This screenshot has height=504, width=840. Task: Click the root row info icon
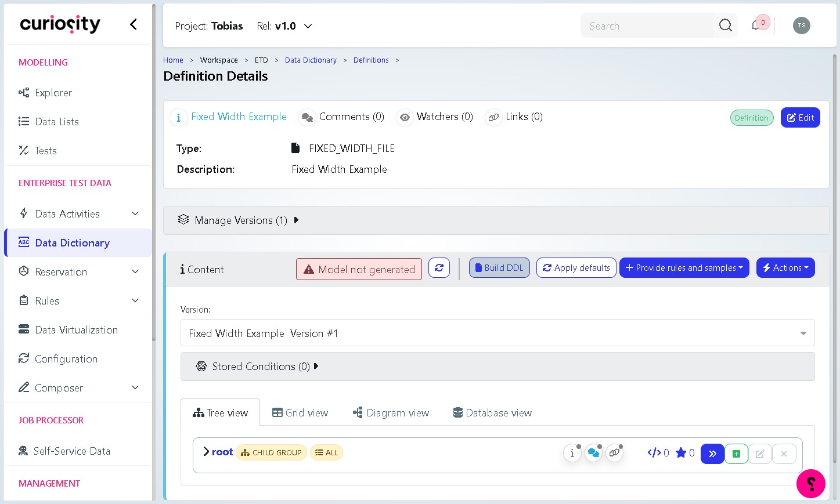click(x=572, y=454)
